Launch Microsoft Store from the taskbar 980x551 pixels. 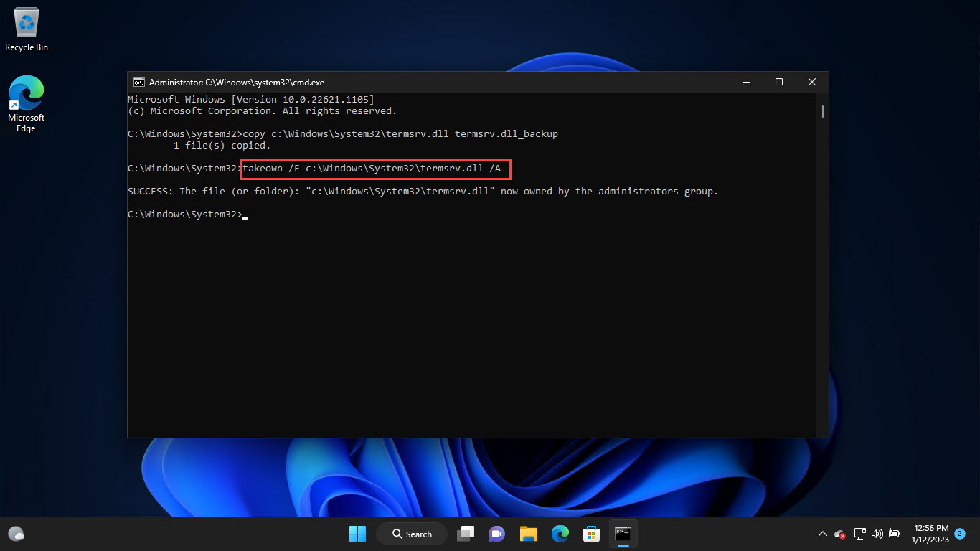(591, 534)
